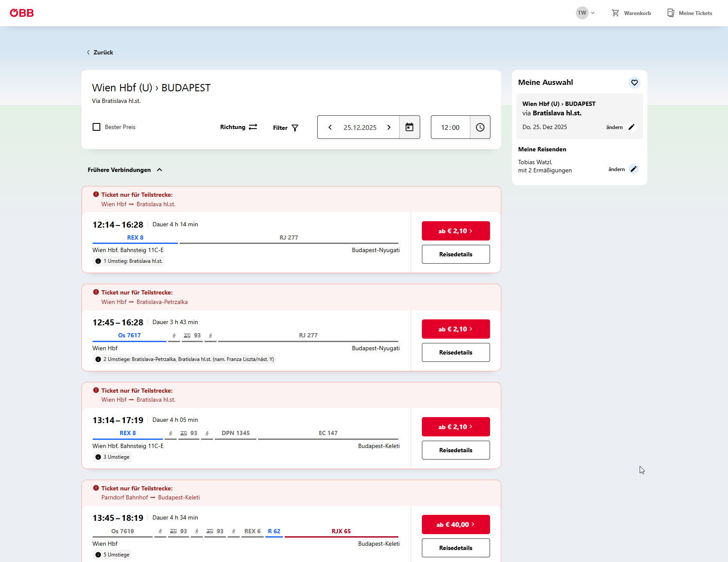This screenshot has width=728, height=562.
Task: Go to the next day arrow
Action: [389, 127]
